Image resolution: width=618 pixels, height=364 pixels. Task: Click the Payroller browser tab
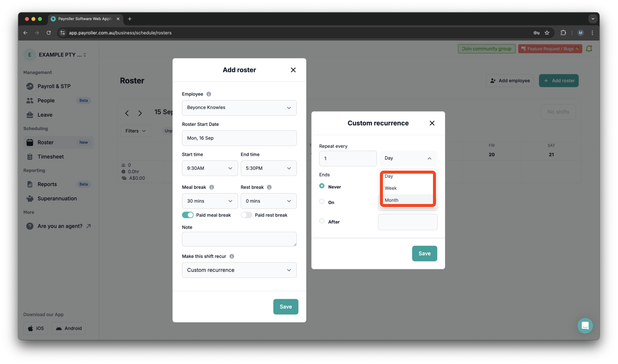(85, 19)
